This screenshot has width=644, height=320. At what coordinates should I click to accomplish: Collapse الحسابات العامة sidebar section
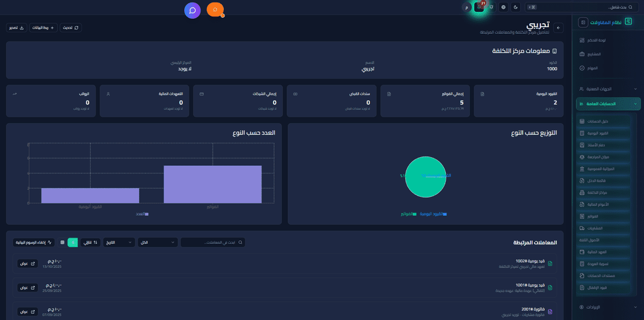(608, 104)
